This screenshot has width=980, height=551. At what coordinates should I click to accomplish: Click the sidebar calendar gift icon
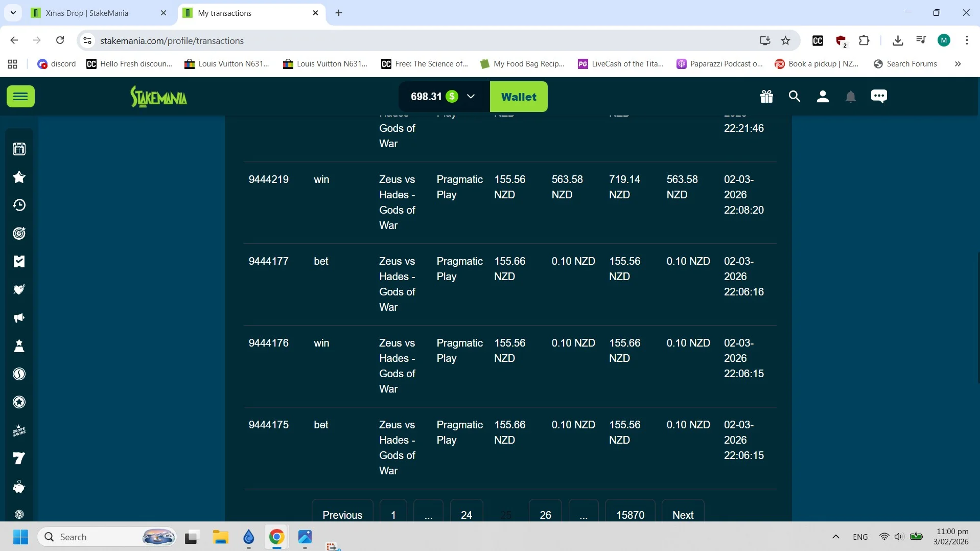pyautogui.click(x=19, y=149)
